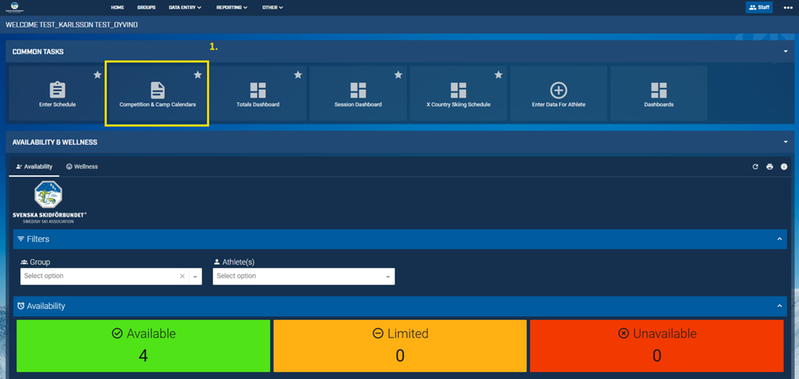This screenshot has height=379, width=799.
Task: Open the Other dropdown menu
Action: (272, 8)
